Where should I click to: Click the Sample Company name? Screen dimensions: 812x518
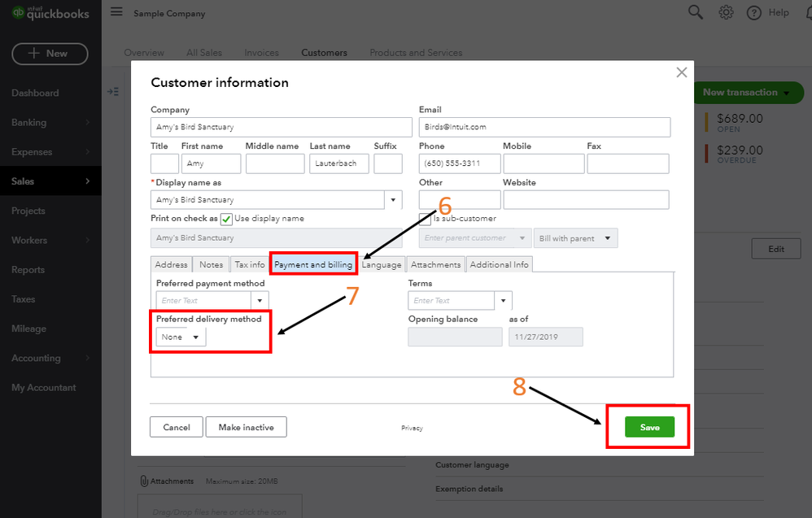(169, 14)
